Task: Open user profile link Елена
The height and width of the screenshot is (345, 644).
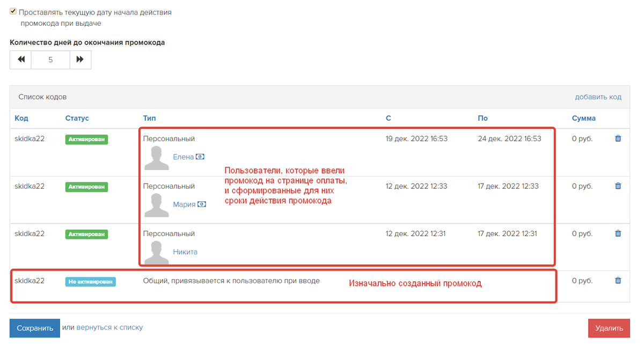Action: click(x=184, y=157)
